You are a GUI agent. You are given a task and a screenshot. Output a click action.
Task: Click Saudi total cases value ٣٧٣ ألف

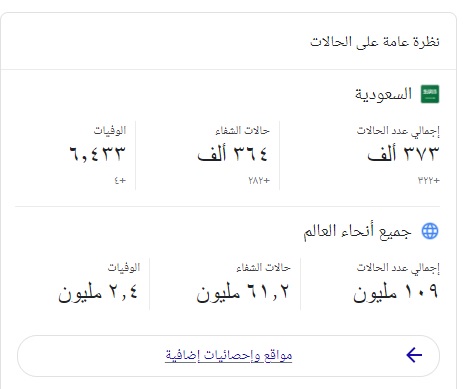point(403,154)
